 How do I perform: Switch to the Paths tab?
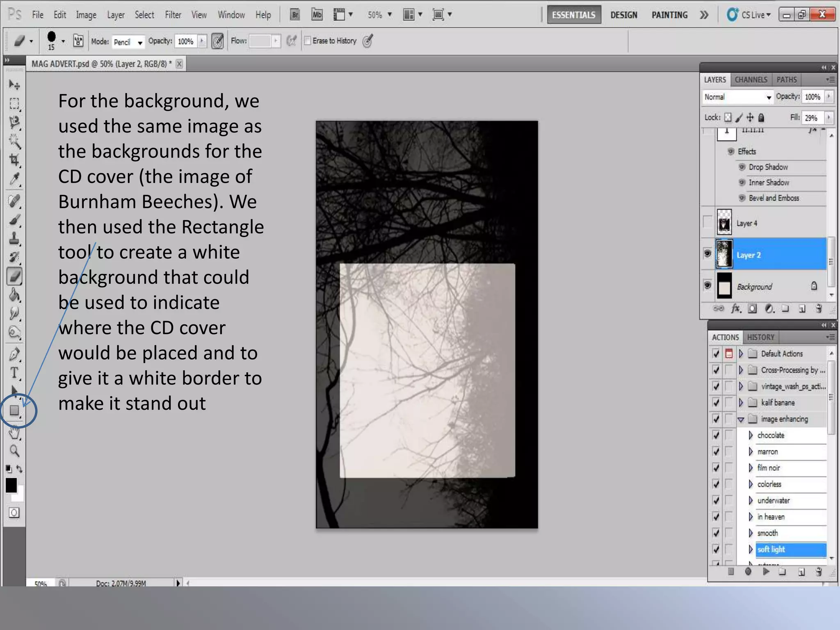(786, 80)
